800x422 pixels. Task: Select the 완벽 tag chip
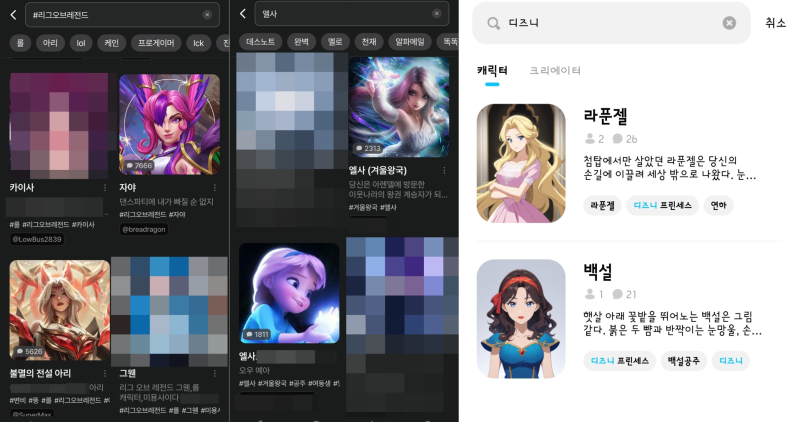click(x=302, y=42)
